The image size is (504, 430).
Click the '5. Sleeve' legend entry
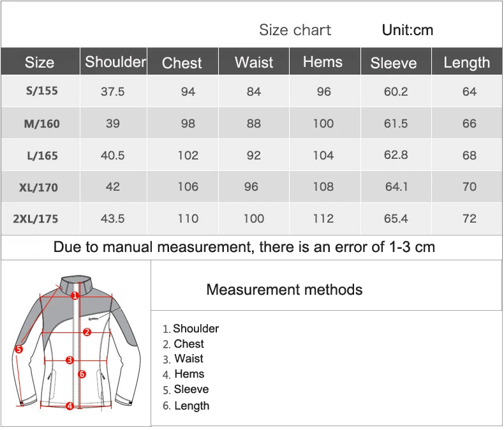186,390
